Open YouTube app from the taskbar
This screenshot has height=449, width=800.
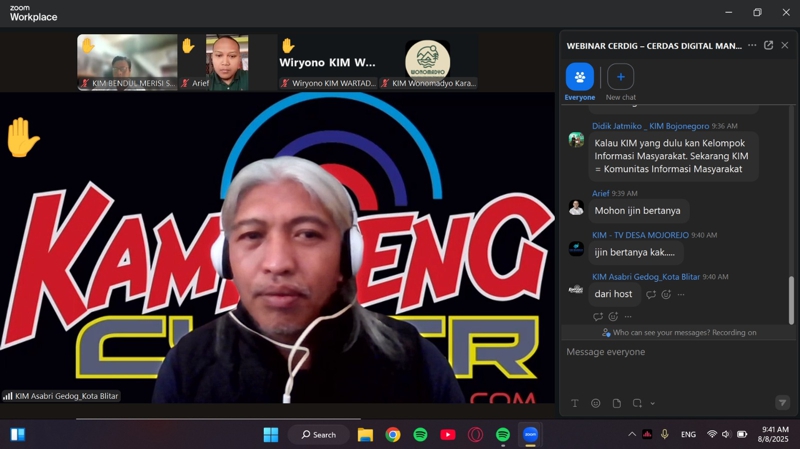[448, 435]
